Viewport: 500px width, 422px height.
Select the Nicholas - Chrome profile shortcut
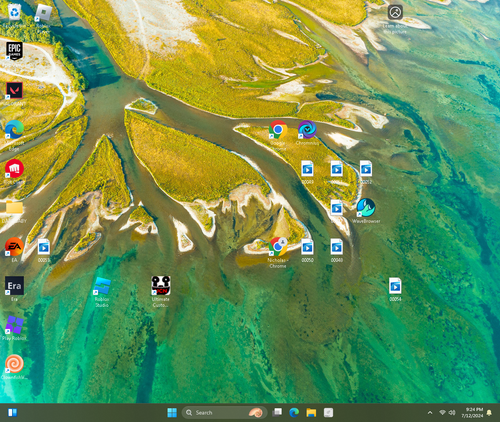tap(278, 247)
